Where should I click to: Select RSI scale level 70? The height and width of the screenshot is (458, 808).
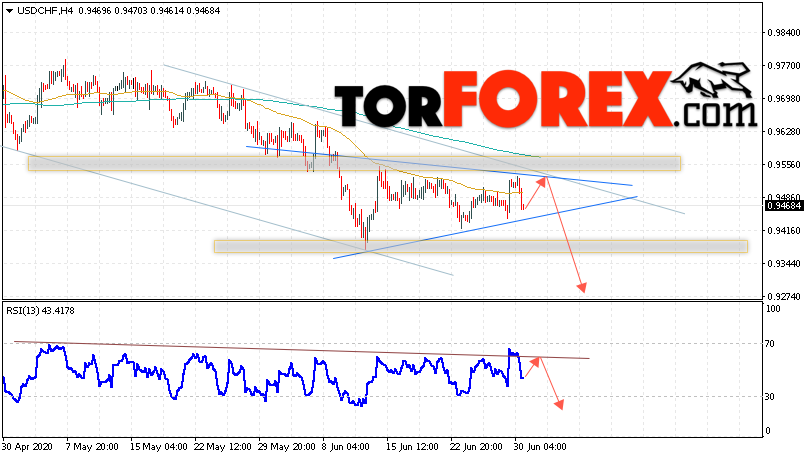tap(770, 344)
